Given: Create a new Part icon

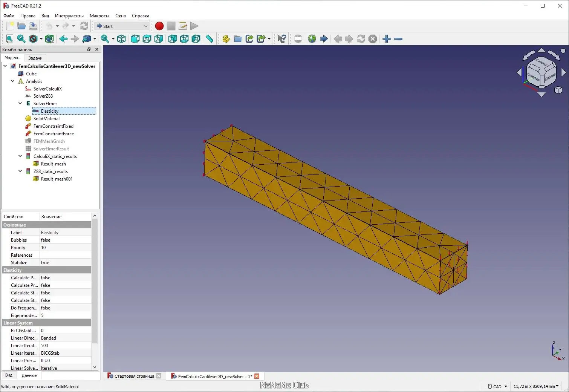Looking at the screenshot, I should pyautogui.click(x=226, y=39).
